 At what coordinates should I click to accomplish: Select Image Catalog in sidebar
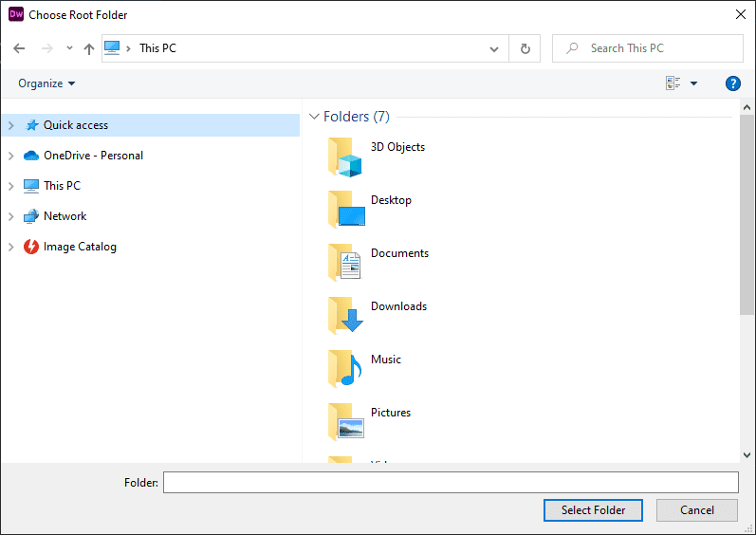click(80, 247)
